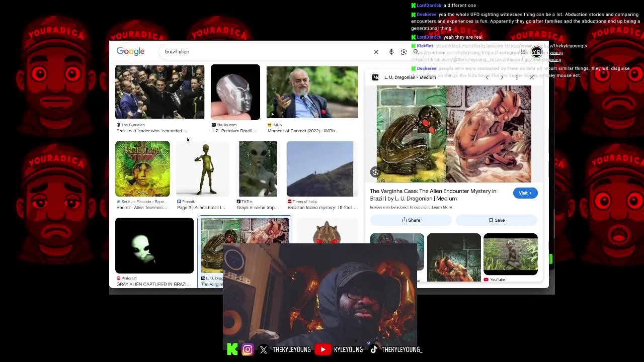Click the Save button
This screenshot has height=362, width=644.
pyautogui.click(x=497, y=220)
